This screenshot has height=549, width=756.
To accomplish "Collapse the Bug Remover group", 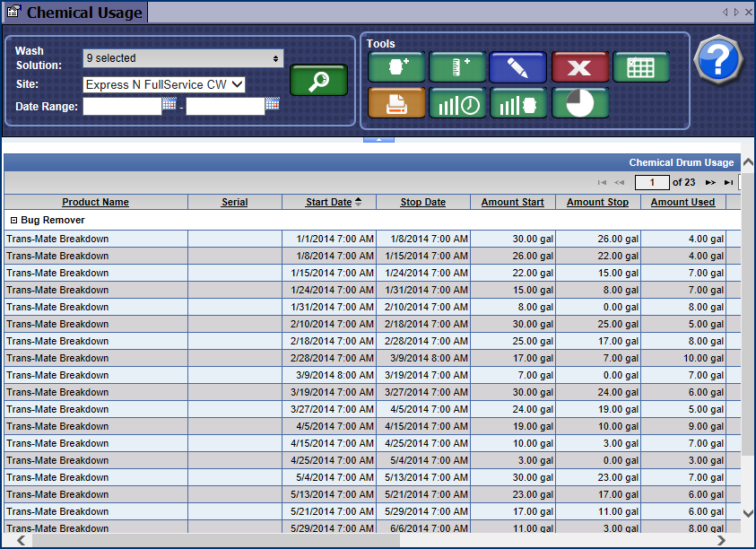I will point(13,220).
